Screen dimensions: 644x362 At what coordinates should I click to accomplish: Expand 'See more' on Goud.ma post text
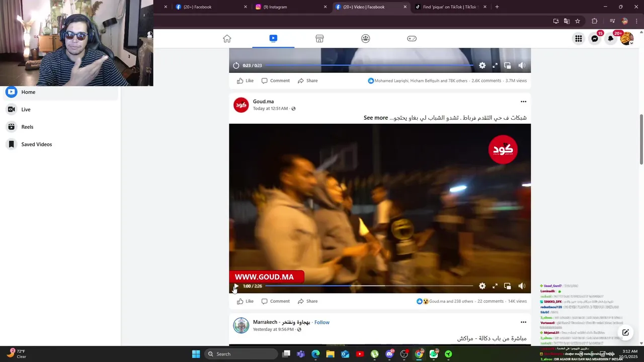pyautogui.click(x=376, y=118)
